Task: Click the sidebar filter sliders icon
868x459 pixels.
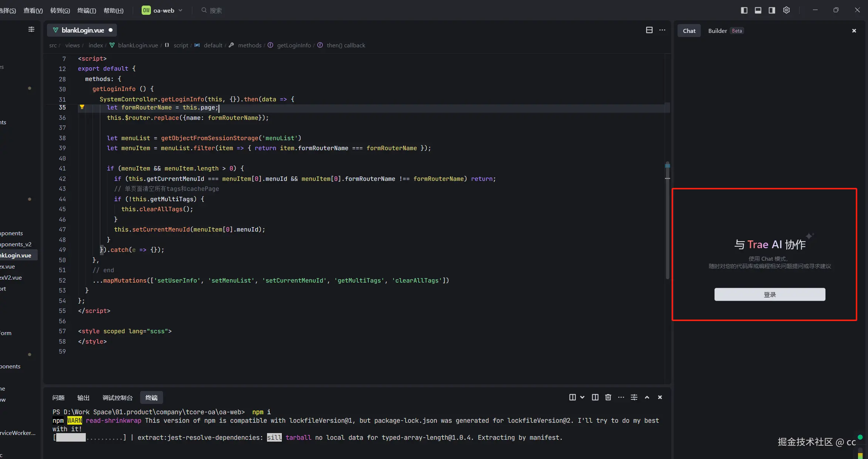Action: click(31, 29)
